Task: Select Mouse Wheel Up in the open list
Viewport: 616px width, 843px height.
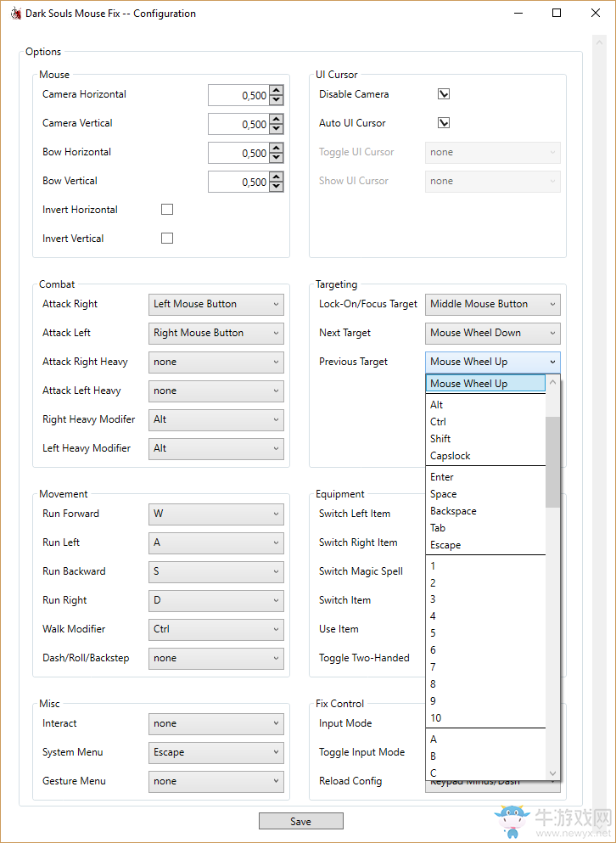Action: coord(486,384)
